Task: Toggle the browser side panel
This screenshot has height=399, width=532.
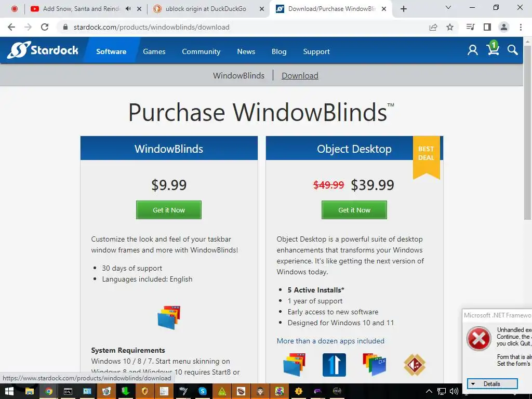Action: (x=487, y=27)
